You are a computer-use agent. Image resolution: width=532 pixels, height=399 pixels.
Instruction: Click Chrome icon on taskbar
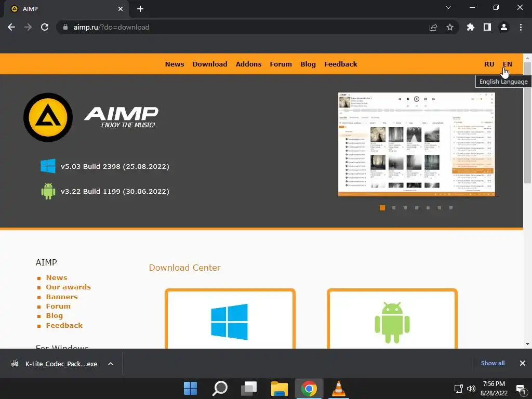coord(309,388)
